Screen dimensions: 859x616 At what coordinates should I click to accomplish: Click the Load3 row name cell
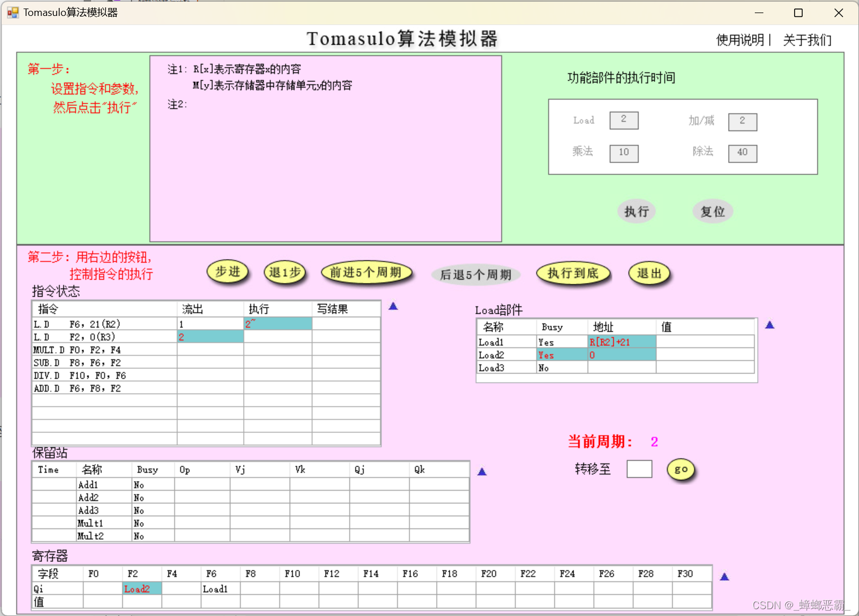(x=506, y=368)
